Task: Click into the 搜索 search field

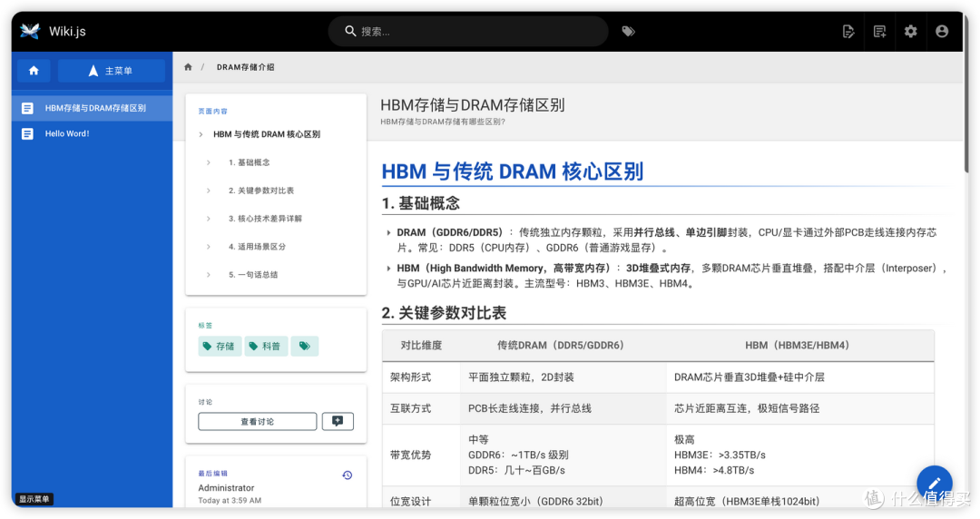Action: [468, 31]
